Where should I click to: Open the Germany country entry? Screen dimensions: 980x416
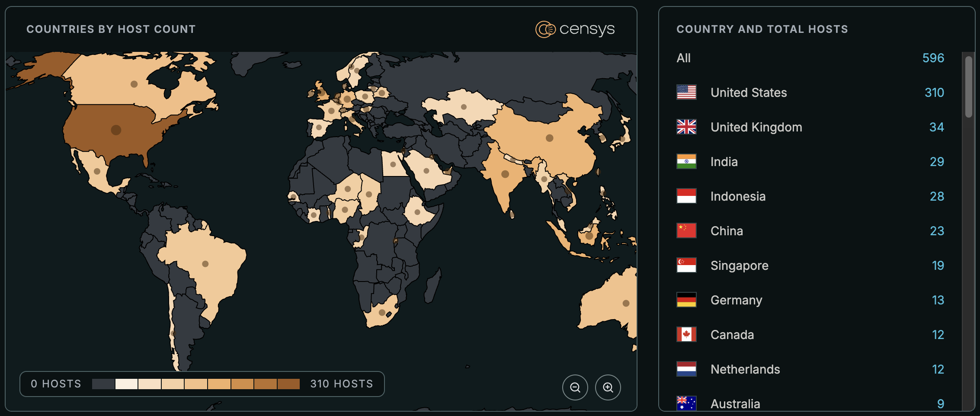(736, 300)
